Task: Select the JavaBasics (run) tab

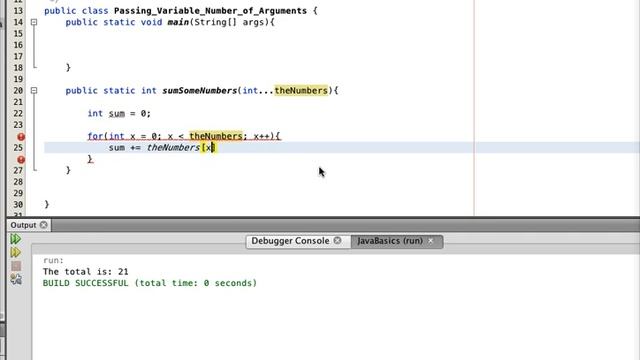Action: [390, 241]
